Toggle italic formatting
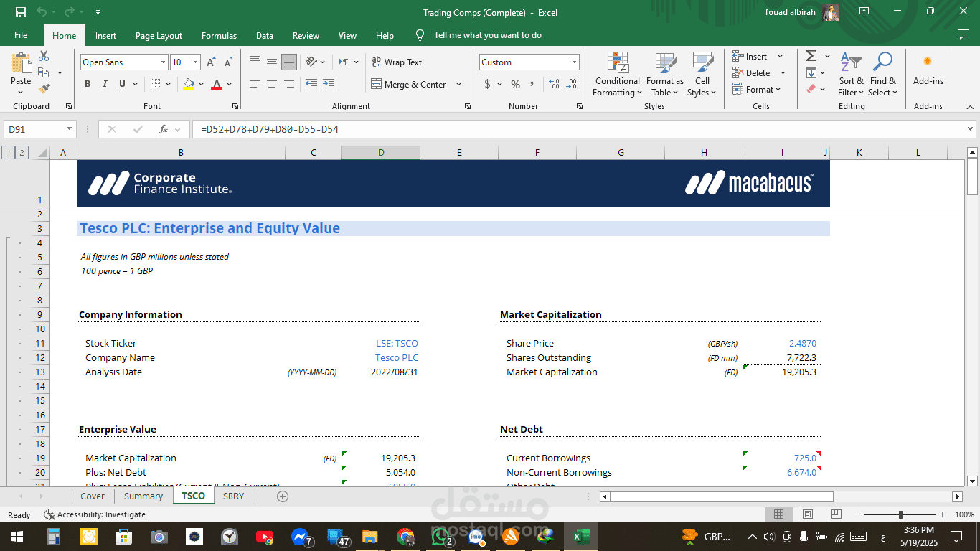This screenshot has height=551, width=980. [105, 85]
